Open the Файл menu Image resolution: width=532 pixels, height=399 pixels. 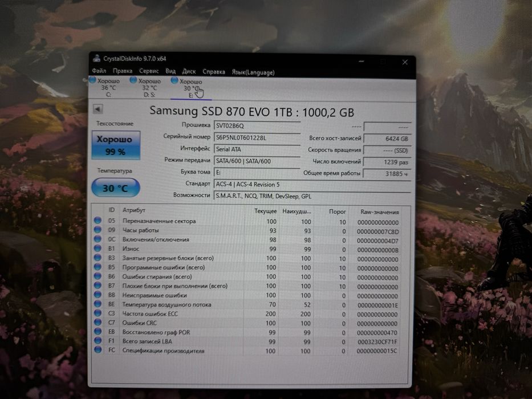pyautogui.click(x=99, y=71)
